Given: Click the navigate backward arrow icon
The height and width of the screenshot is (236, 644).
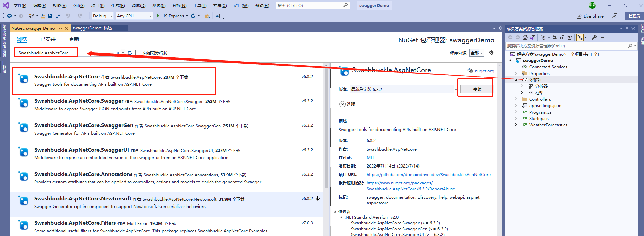Looking at the screenshot, I should point(9,16).
